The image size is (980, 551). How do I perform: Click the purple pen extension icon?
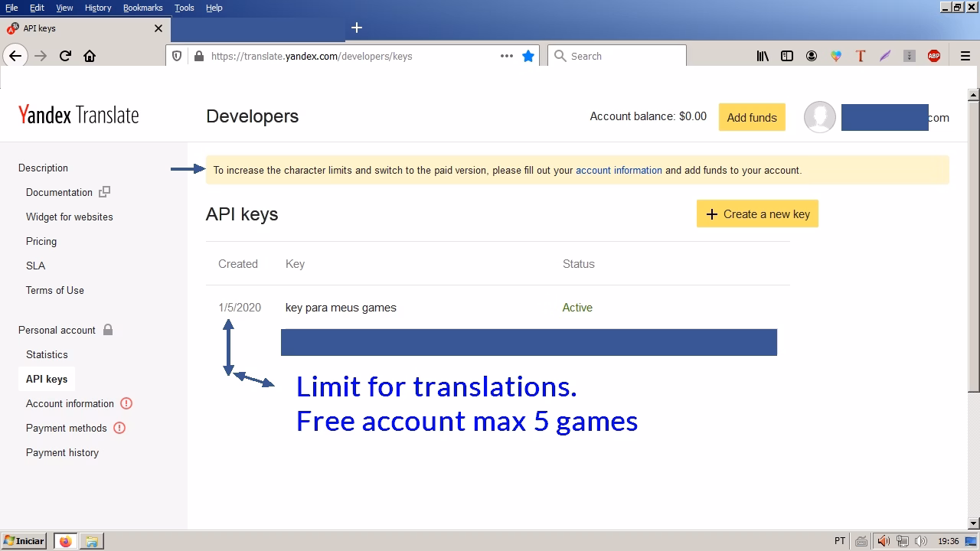click(x=885, y=56)
